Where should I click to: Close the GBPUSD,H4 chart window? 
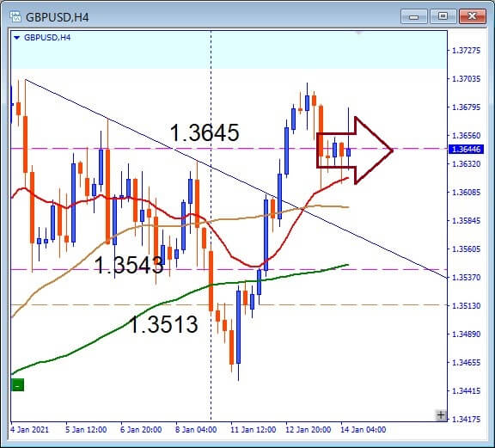(472, 16)
